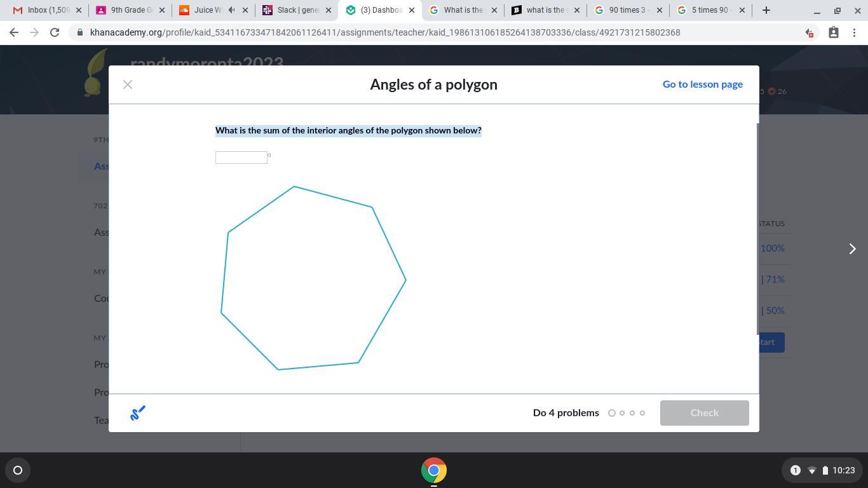Go back to the previous page
Viewport: 868px width, 488px height.
[x=14, y=32]
